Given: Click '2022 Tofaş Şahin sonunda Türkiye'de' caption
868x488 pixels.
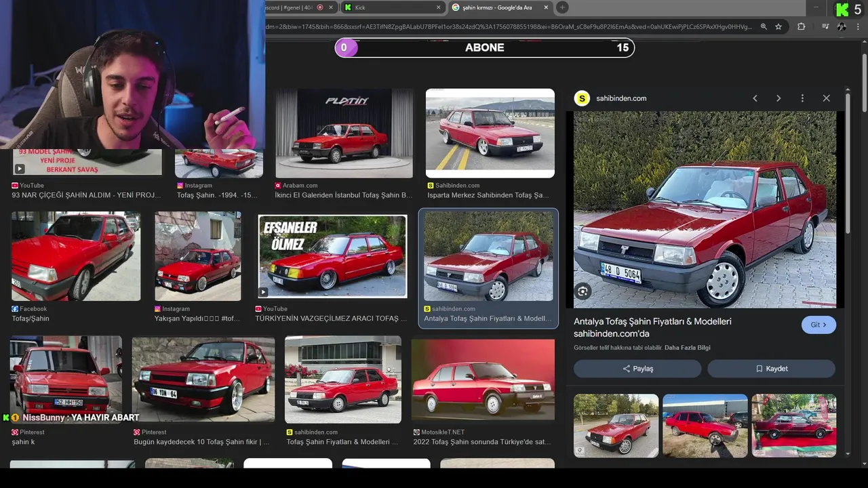Looking at the screenshot, I should click(x=482, y=442).
